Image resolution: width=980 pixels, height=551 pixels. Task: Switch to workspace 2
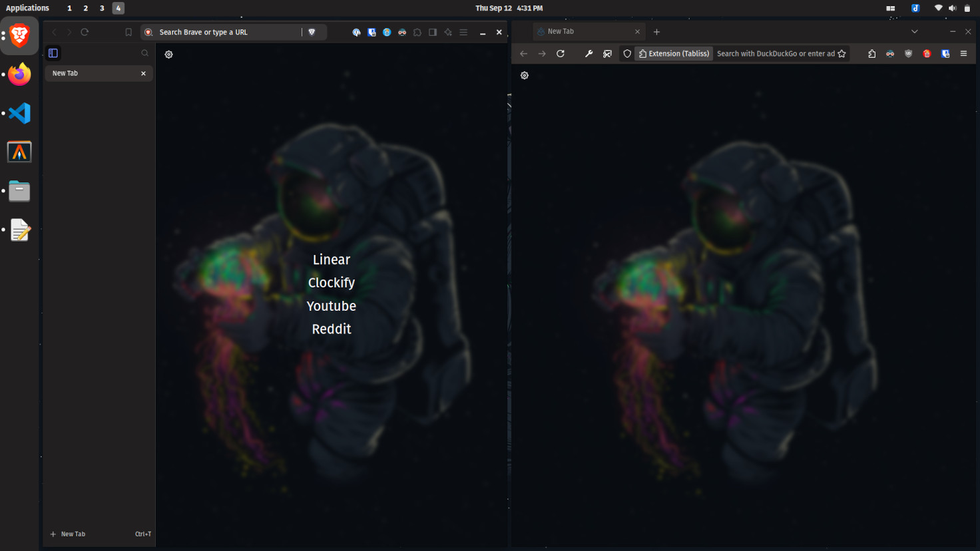[85, 8]
